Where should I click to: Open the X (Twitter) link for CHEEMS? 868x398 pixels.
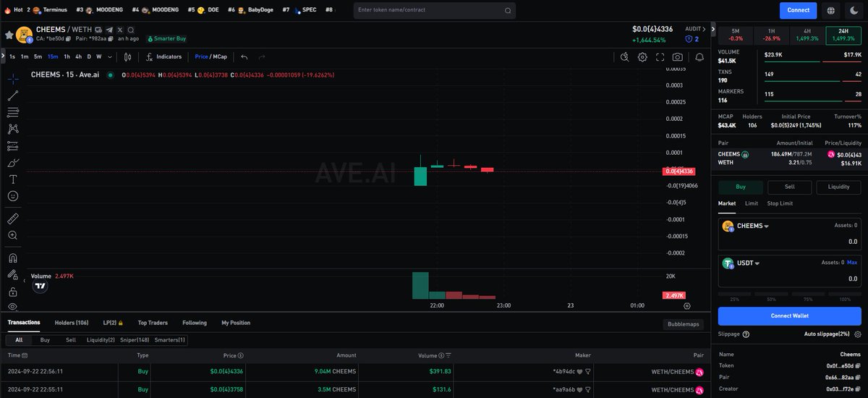pyautogui.click(x=119, y=30)
